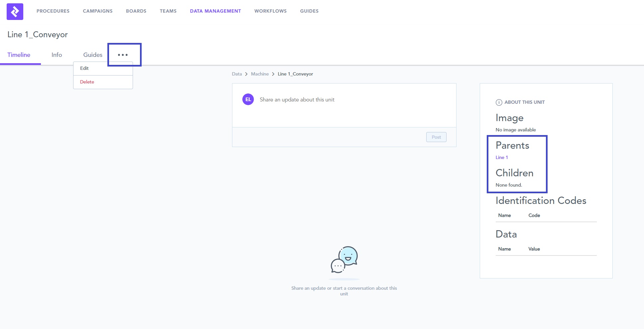Open the three-dots more options menu
The width and height of the screenshot is (644, 329).
pyautogui.click(x=123, y=55)
